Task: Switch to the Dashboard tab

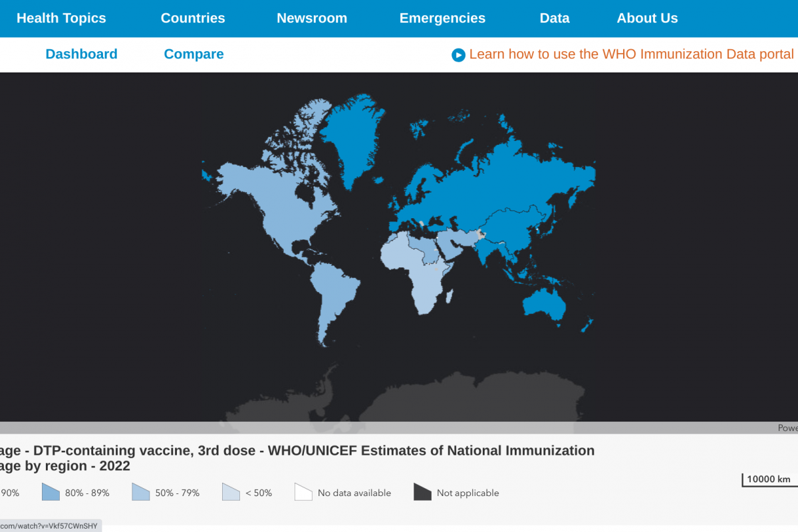Action: 81,55
